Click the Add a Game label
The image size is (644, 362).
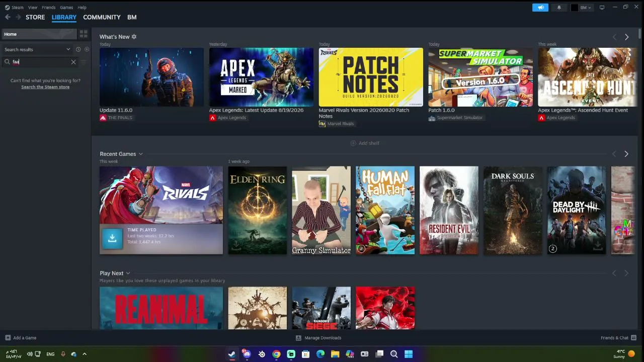25,338
